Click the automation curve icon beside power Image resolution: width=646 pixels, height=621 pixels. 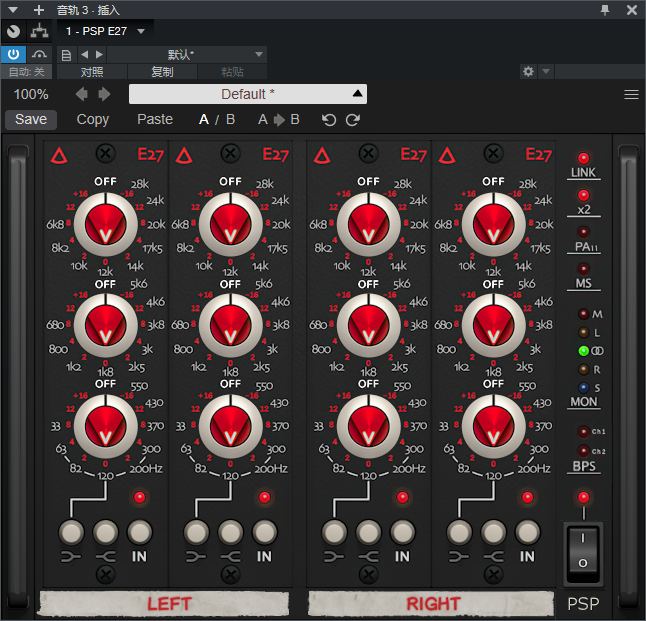[39, 54]
